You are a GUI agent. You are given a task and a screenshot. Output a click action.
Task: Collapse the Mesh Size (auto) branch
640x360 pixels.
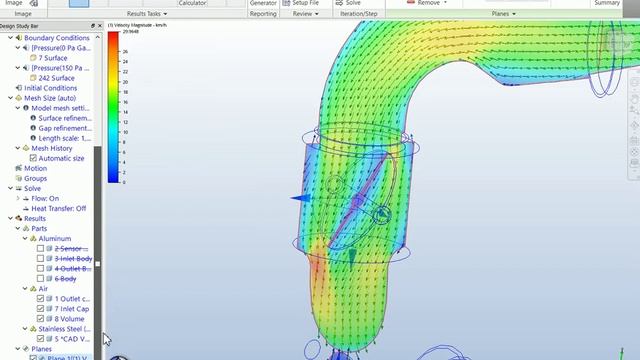point(11,98)
